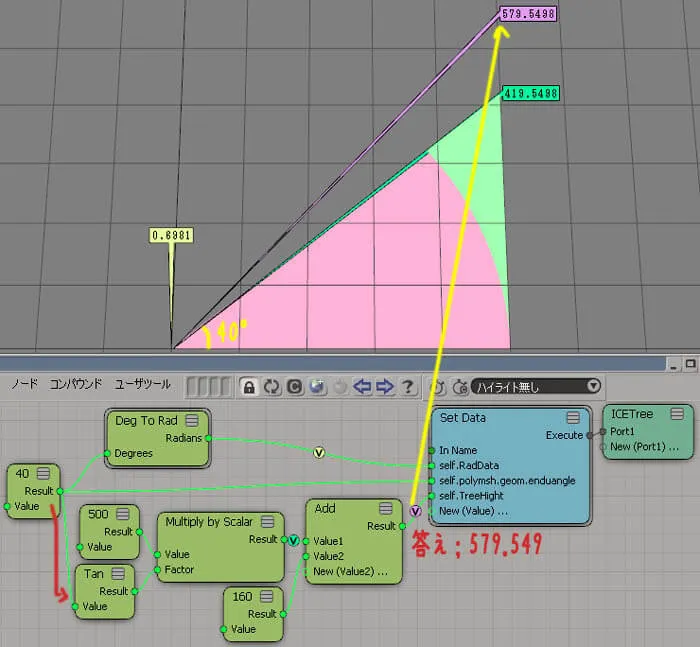Click the timer icon beside highlight dropdown
700x647 pixels.
[460, 387]
